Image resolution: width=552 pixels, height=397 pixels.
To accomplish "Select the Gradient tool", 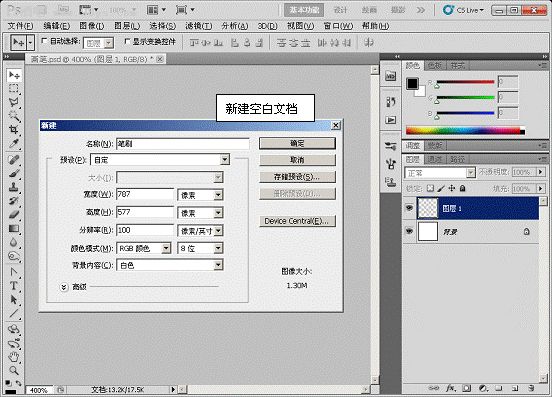I will pos(14,228).
